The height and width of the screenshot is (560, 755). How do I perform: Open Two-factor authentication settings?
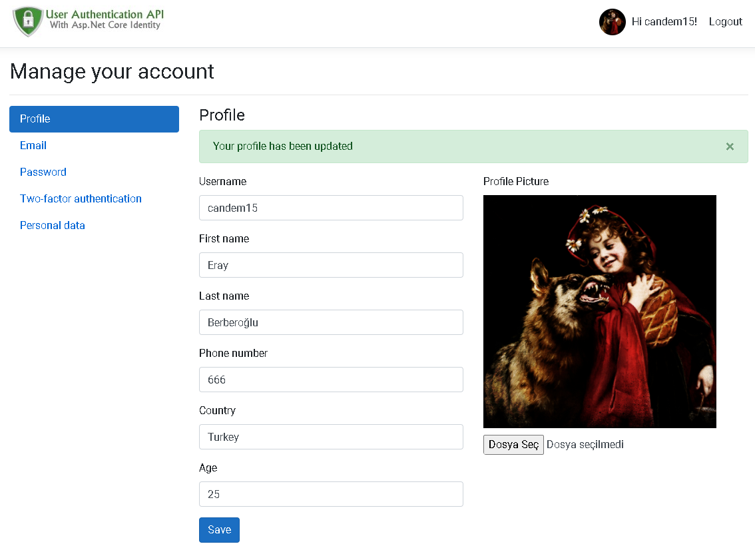(81, 198)
